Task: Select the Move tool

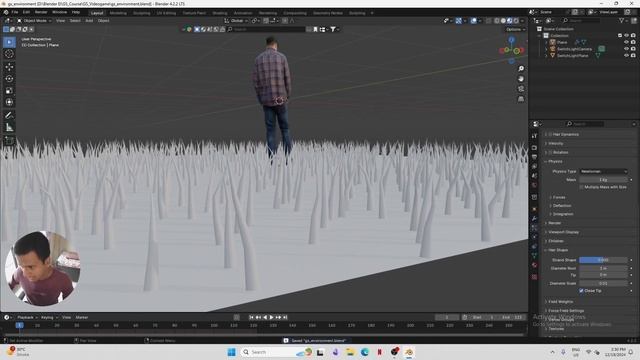Action: pyautogui.click(x=9, y=67)
